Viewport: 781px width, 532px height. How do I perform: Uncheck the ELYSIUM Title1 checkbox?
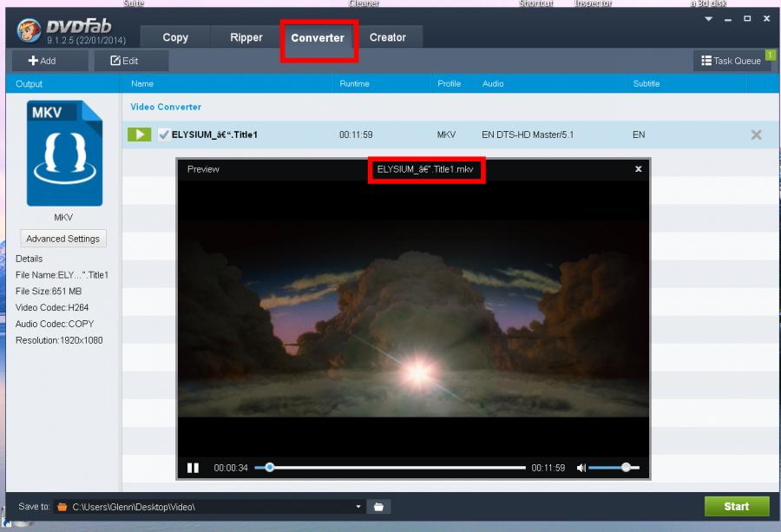pyautogui.click(x=163, y=135)
